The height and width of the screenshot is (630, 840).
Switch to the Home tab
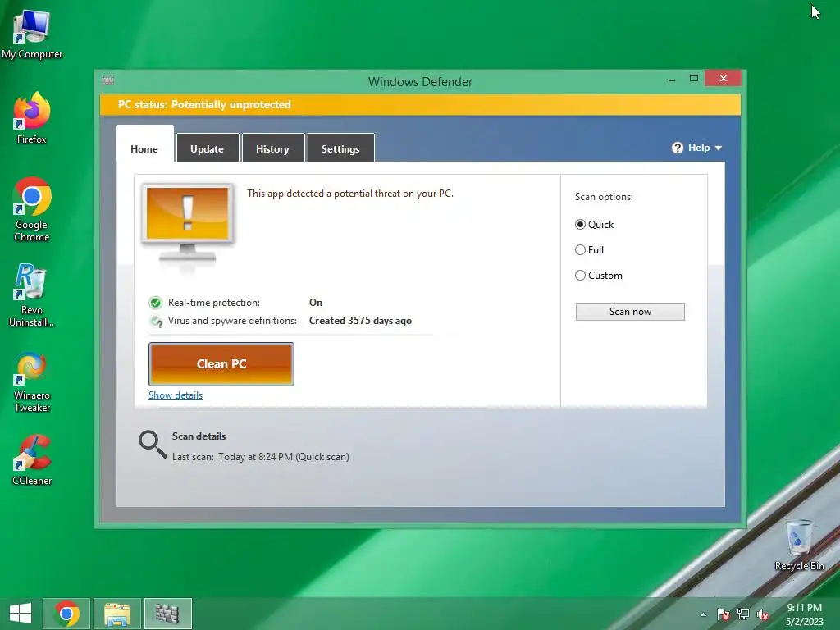point(144,144)
